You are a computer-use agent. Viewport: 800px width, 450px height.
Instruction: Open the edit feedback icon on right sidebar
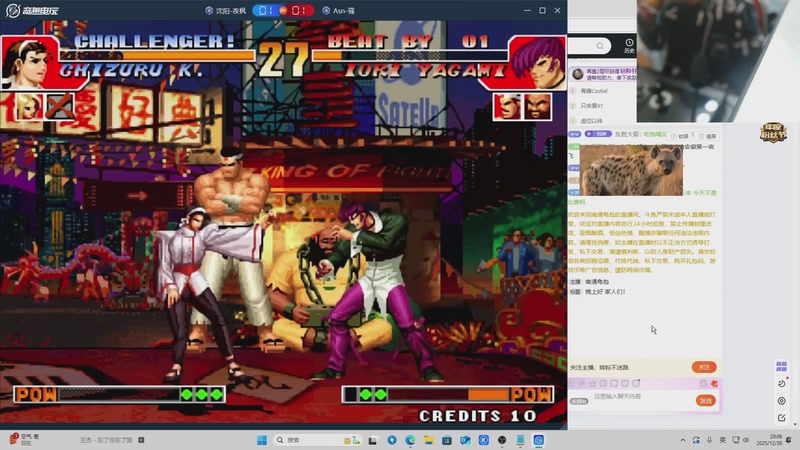click(x=782, y=418)
